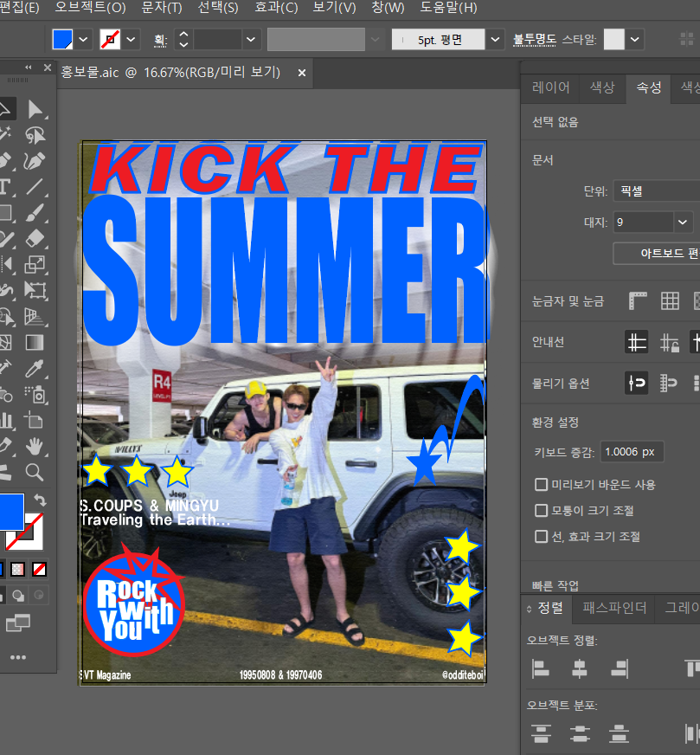
Task: Enable 모퉁이 크기 조절 checkbox
Action: click(542, 510)
